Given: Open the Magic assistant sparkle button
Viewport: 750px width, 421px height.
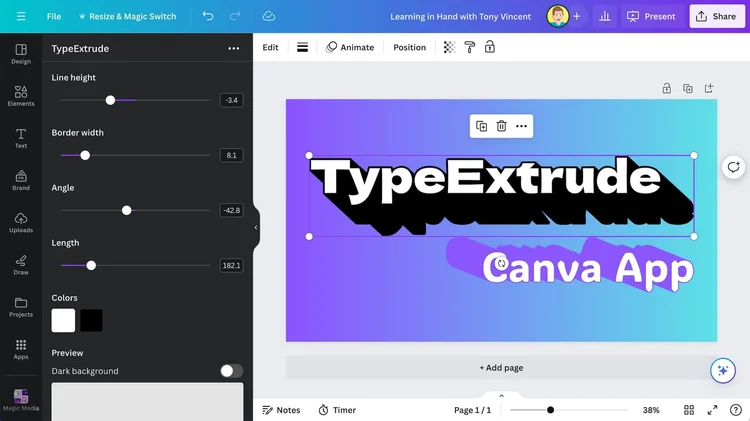Looking at the screenshot, I should pos(723,371).
